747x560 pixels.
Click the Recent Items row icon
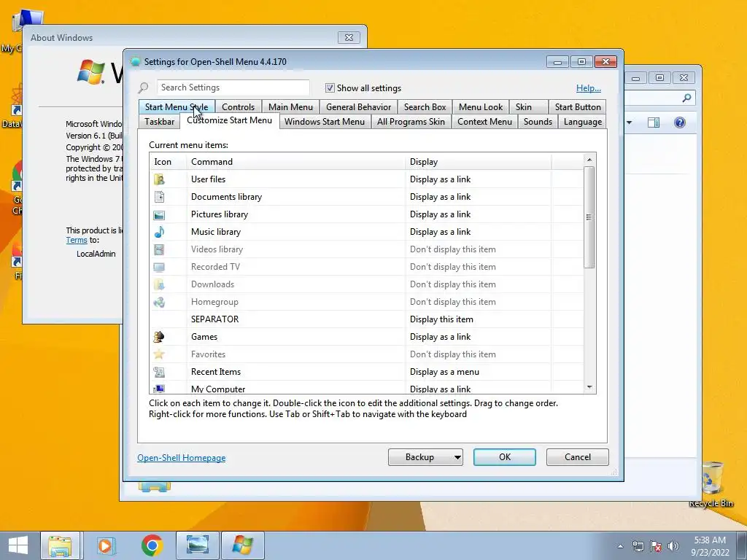(x=159, y=372)
